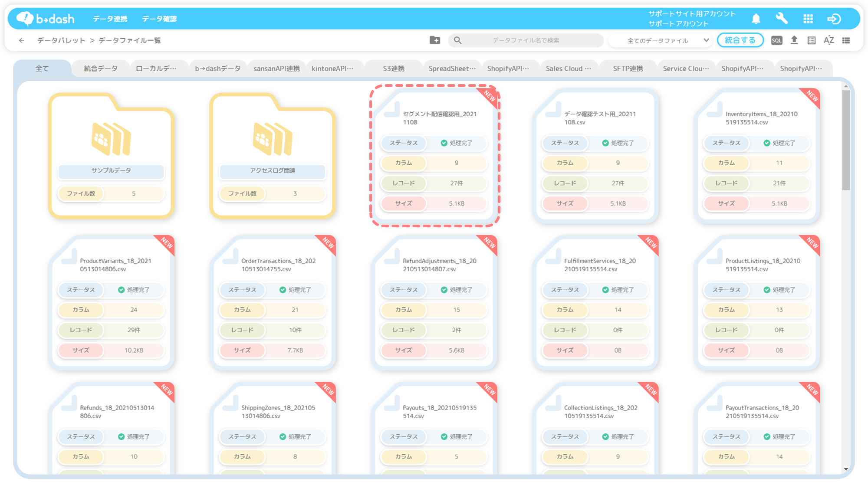Click the 5.6KB size value

point(457,350)
